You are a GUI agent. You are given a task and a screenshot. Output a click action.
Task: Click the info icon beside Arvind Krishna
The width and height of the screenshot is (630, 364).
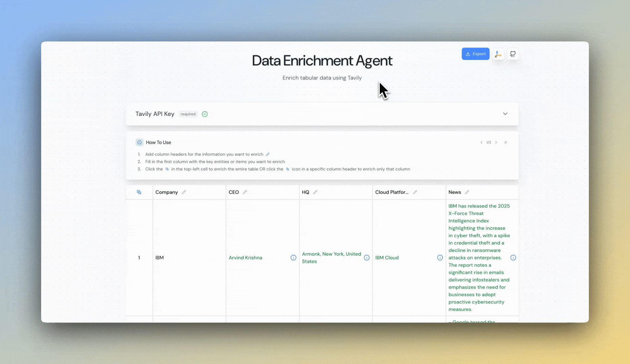(293, 257)
